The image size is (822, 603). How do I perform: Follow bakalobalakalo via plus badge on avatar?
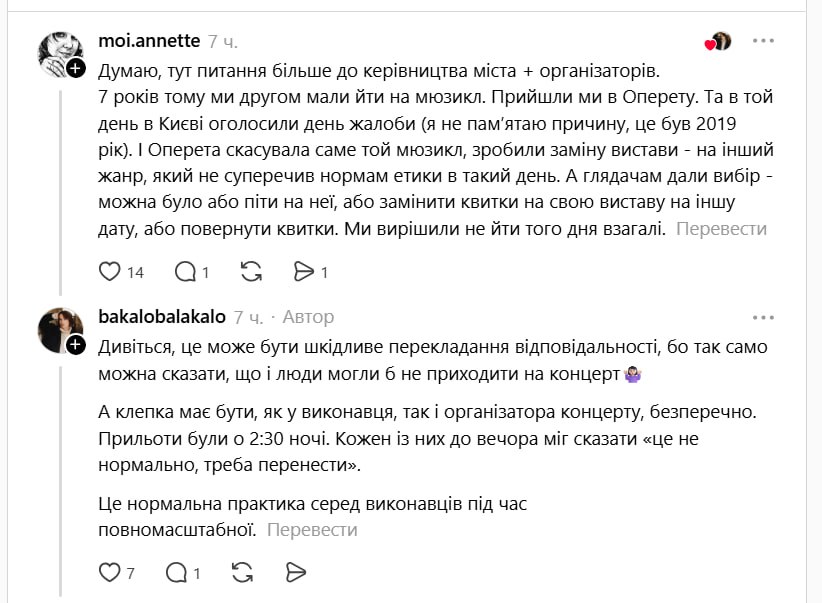tap(77, 344)
